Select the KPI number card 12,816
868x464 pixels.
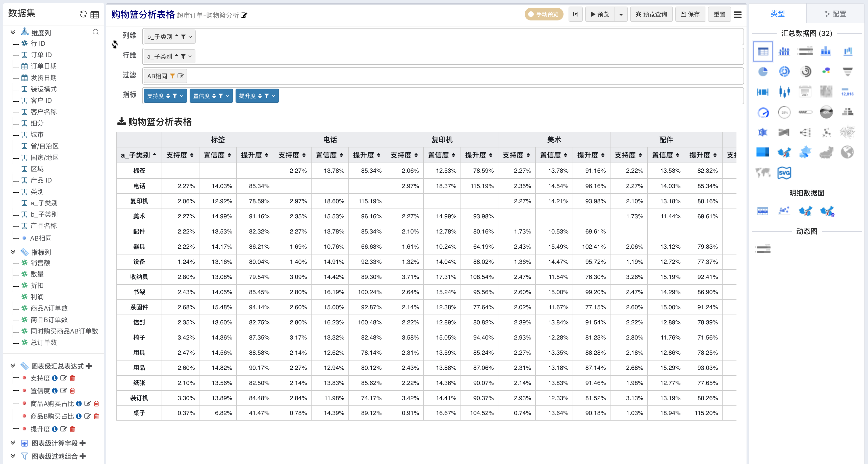[847, 92]
